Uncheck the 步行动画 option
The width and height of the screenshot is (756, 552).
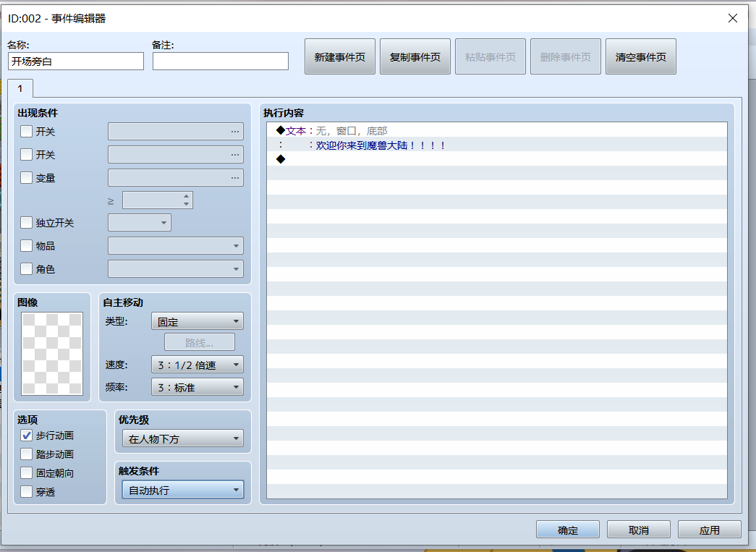pyautogui.click(x=27, y=436)
